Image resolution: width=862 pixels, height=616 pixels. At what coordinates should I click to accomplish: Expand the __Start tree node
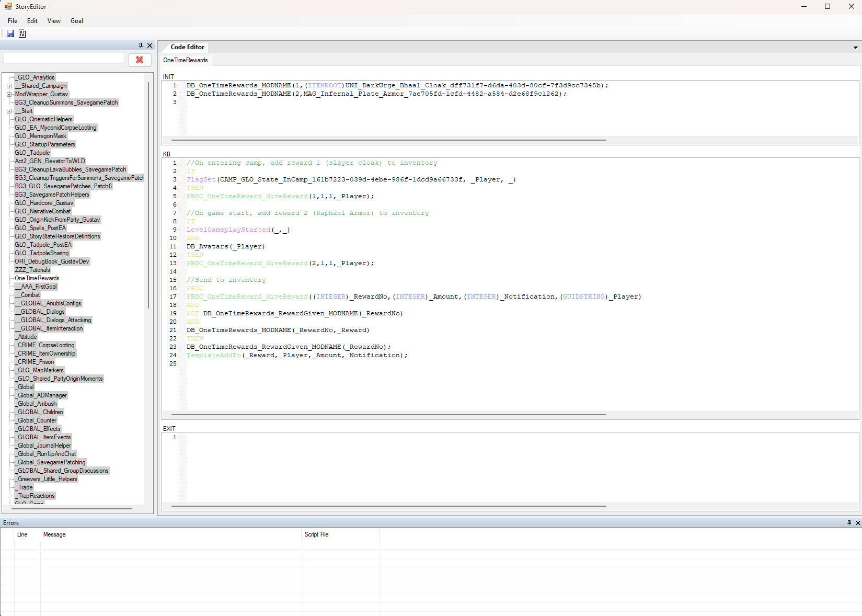(x=9, y=111)
